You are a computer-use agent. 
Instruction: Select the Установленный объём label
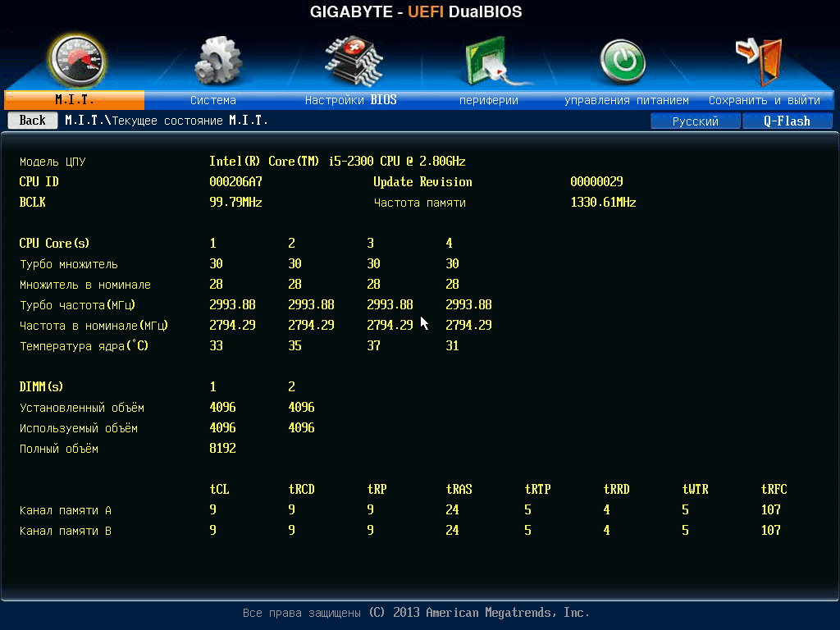pyautogui.click(x=82, y=408)
